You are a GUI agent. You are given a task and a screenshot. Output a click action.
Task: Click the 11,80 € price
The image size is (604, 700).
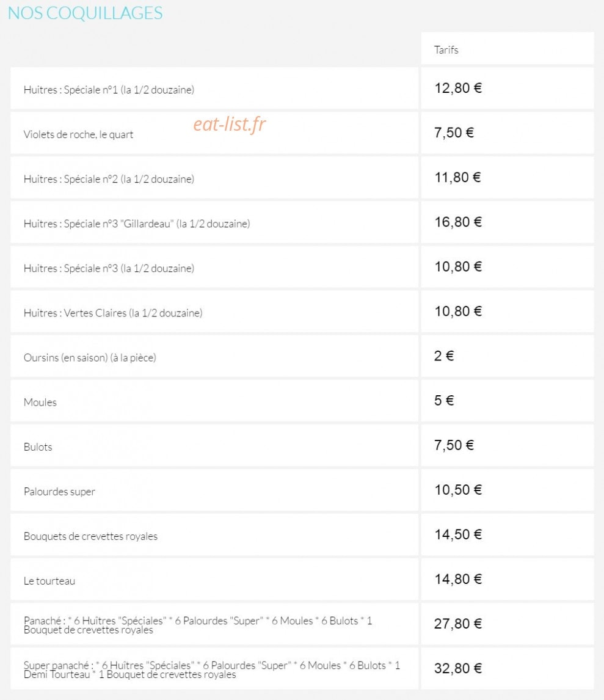pyautogui.click(x=457, y=177)
